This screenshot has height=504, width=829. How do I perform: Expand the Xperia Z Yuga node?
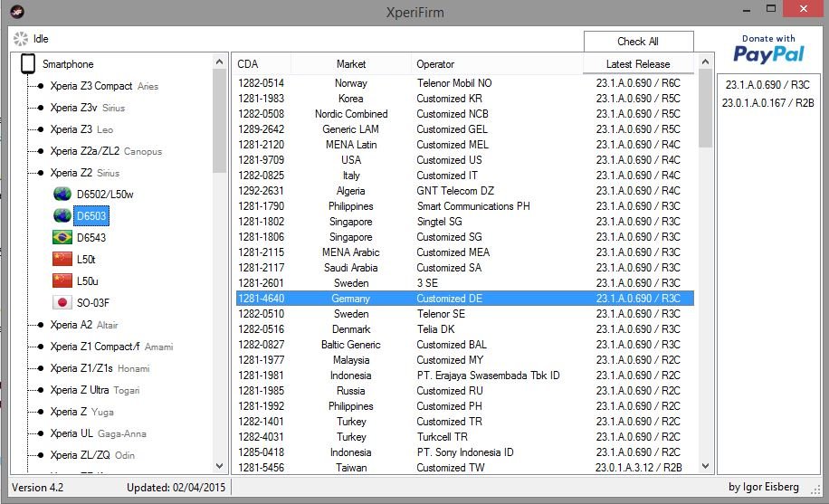tap(40, 412)
